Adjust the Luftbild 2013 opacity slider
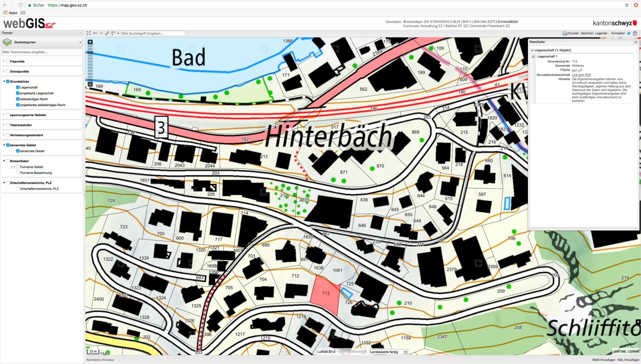641x364 pixels. pyautogui.click(x=364, y=352)
